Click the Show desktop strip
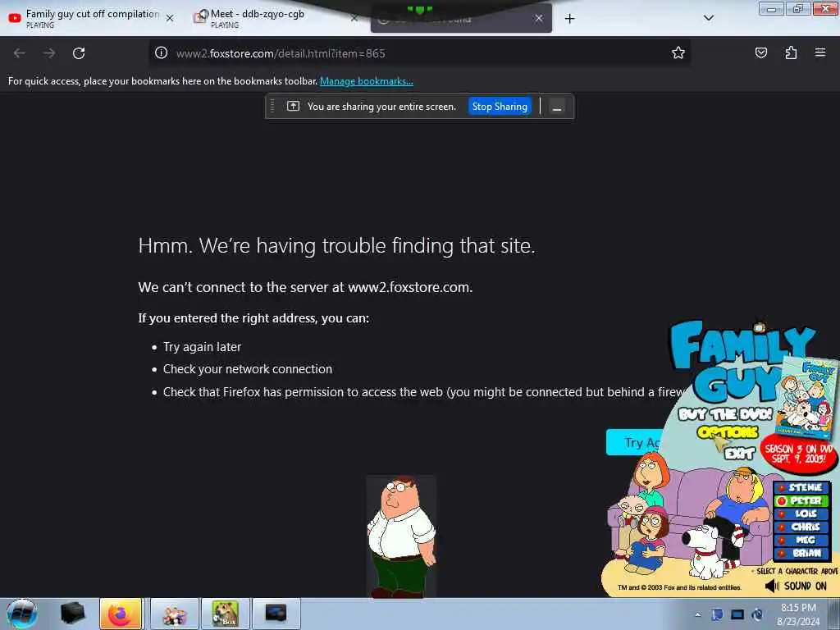The width and height of the screenshot is (840, 630). pos(834,614)
